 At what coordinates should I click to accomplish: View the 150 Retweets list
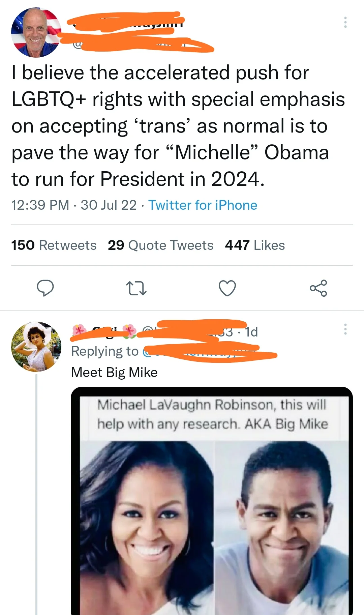(x=54, y=245)
